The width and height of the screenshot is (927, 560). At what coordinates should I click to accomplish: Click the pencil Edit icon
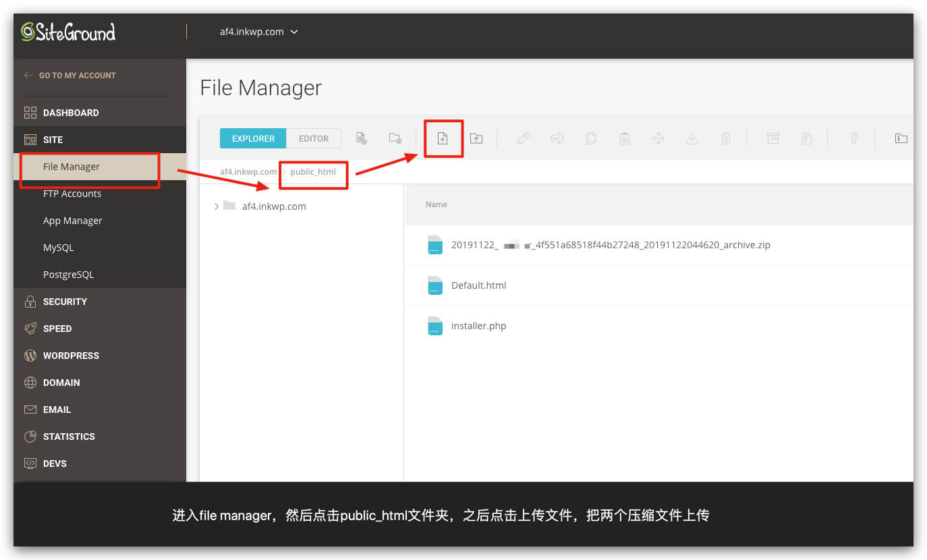click(x=524, y=138)
